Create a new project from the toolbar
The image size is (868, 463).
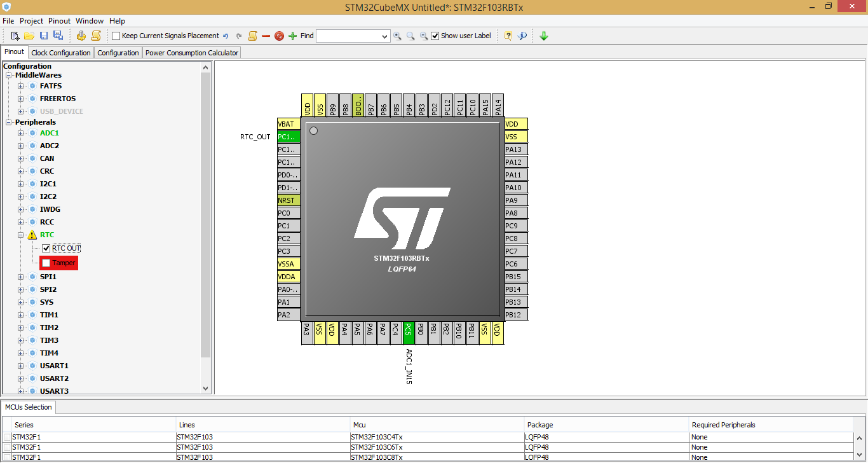[x=14, y=36]
